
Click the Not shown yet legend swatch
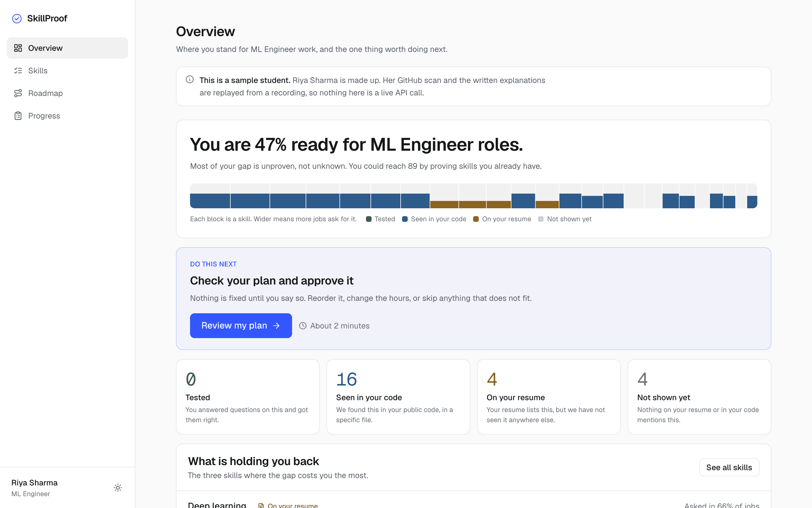click(541, 219)
